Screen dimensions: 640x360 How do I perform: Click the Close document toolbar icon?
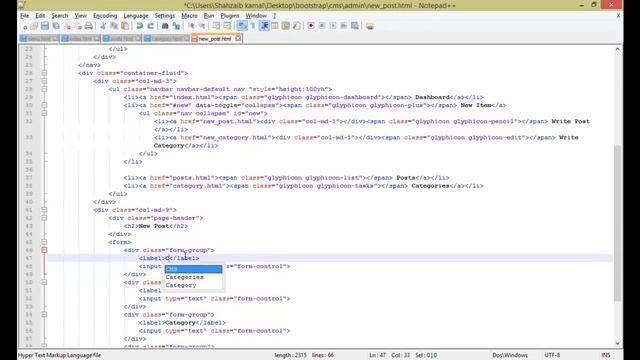coord(67,26)
